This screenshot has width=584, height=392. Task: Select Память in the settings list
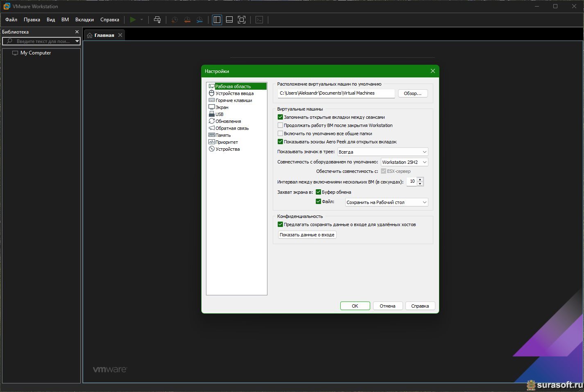[223, 135]
